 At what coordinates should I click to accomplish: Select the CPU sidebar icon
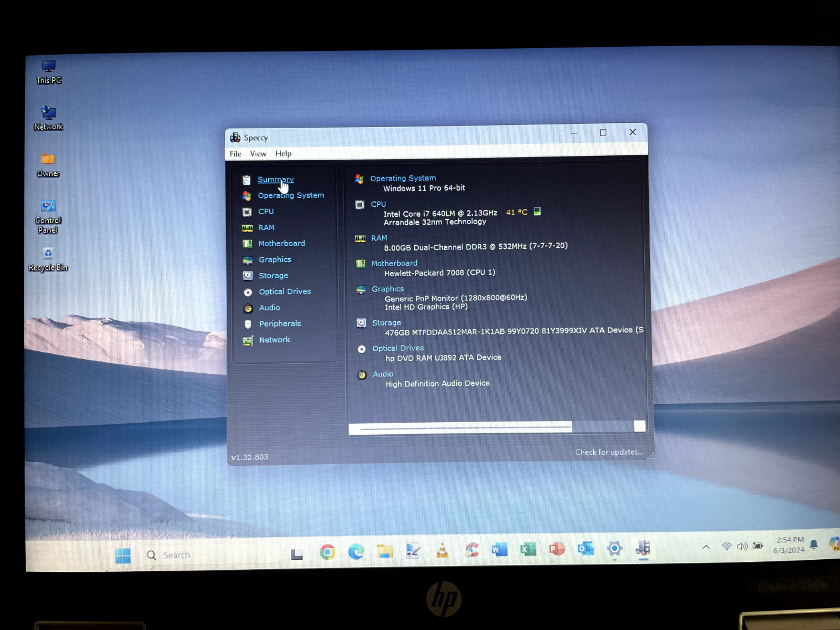247,212
